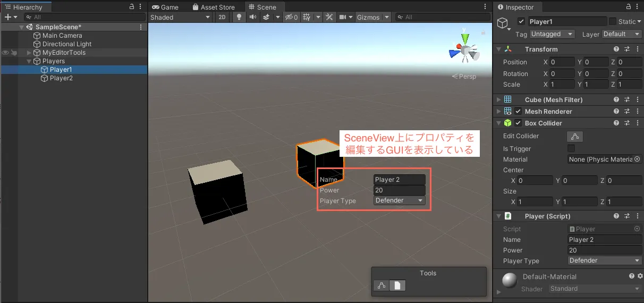Open Mesh Renderer presets icon

coord(627,111)
